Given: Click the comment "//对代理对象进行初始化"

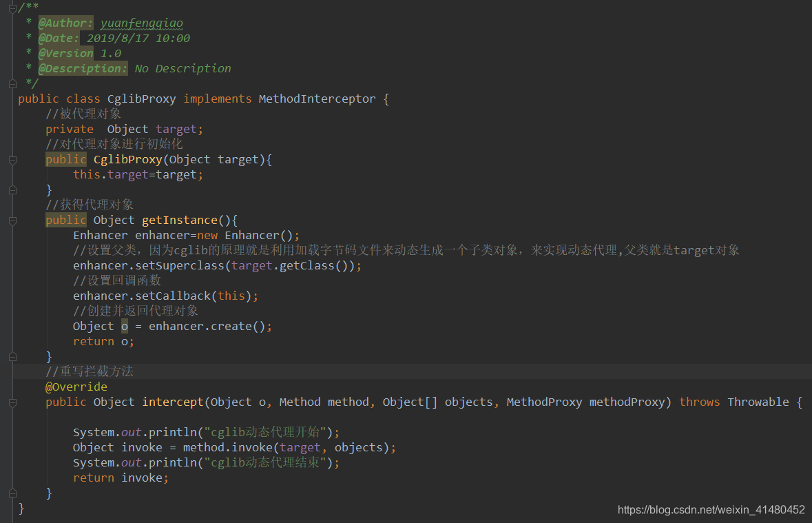Looking at the screenshot, I should [x=114, y=144].
